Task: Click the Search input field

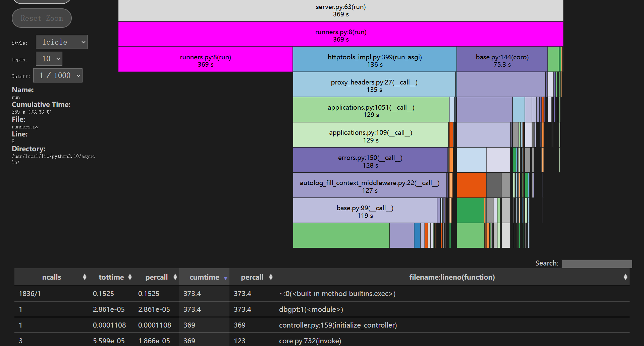Action: click(x=596, y=264)
